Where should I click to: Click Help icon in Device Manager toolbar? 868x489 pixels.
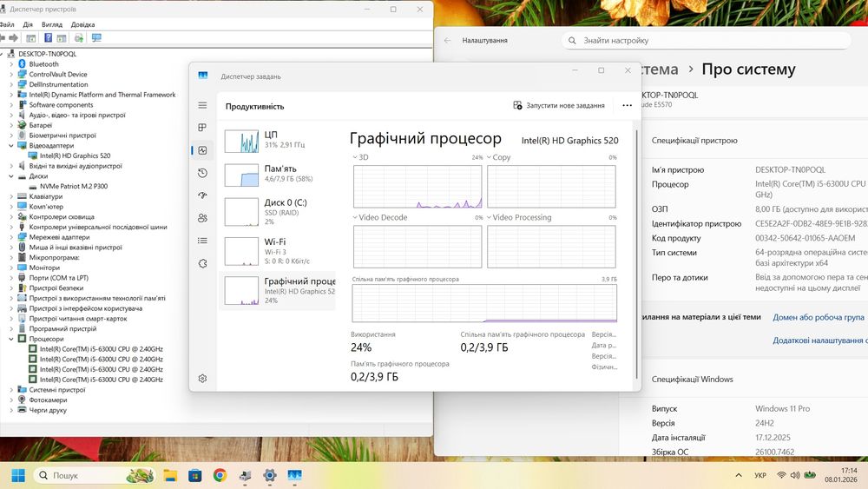point(48,37)
